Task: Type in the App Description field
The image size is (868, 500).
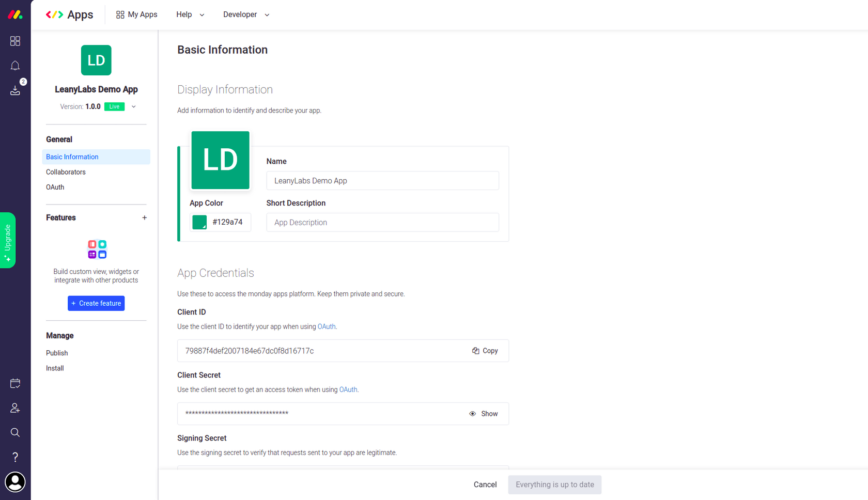Action: [x=382, y=222]
